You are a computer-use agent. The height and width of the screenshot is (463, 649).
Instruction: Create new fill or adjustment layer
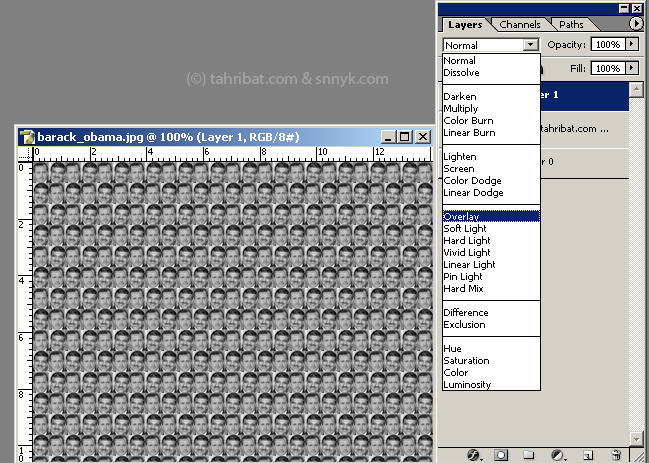click(558, 455)
